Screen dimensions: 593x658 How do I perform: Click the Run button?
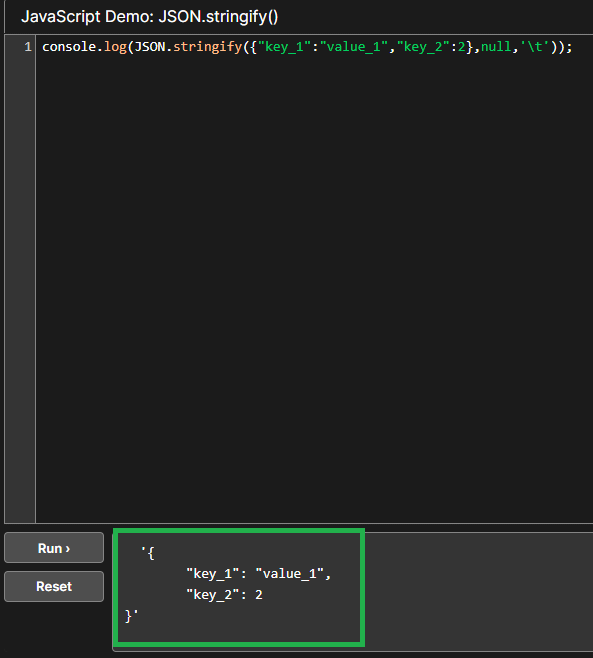point(54,548)
